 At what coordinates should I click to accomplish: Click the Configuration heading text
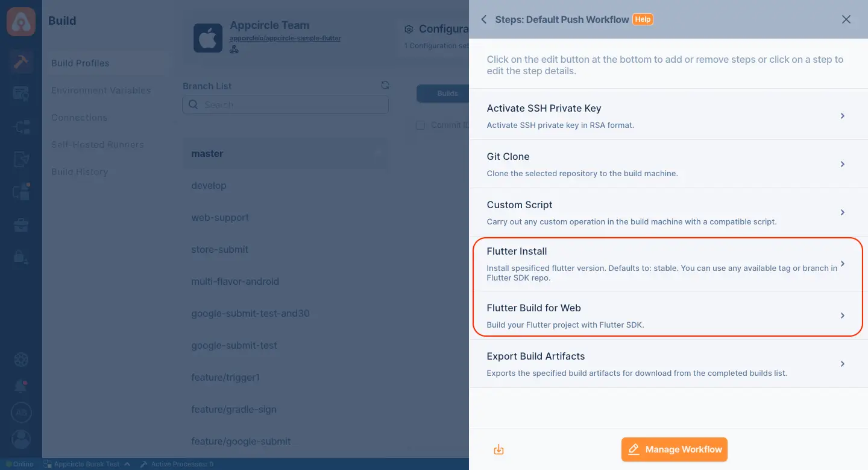pos(444,29)
